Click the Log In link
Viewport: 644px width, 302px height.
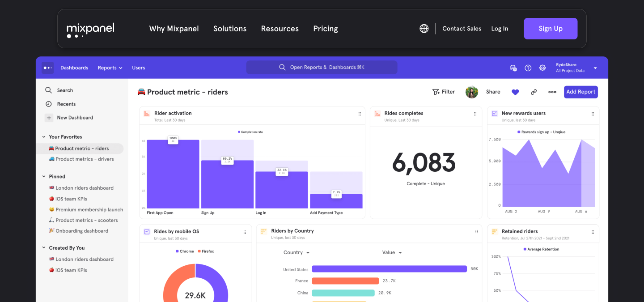[x=500, y=29]
